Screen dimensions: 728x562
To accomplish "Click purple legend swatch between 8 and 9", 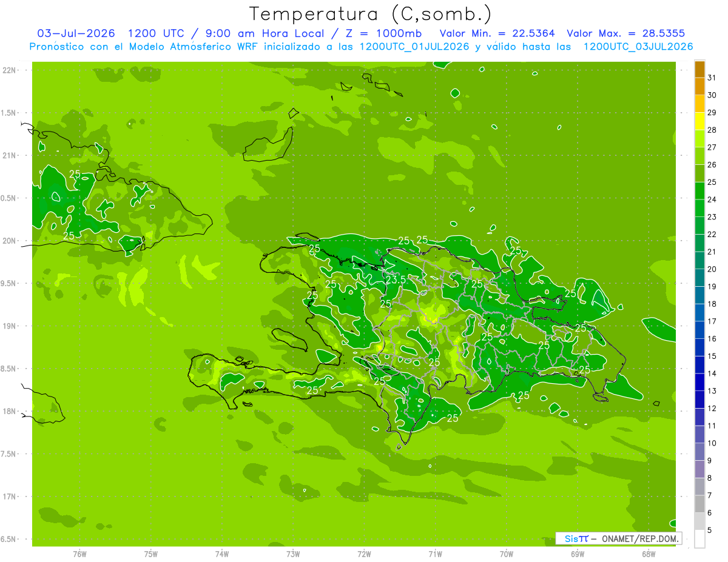I will point(699,469).
